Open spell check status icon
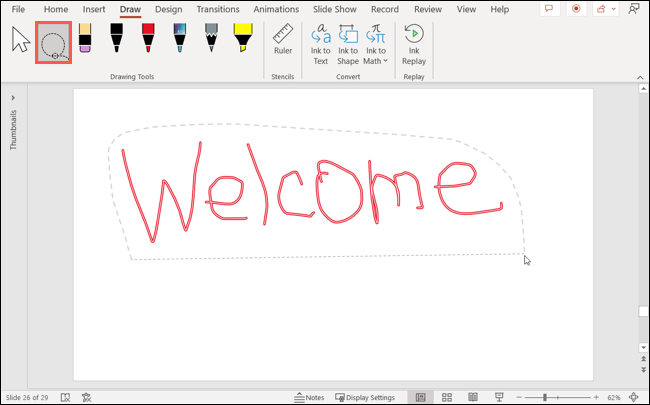 pyautogui.click(x=65, y=397)
